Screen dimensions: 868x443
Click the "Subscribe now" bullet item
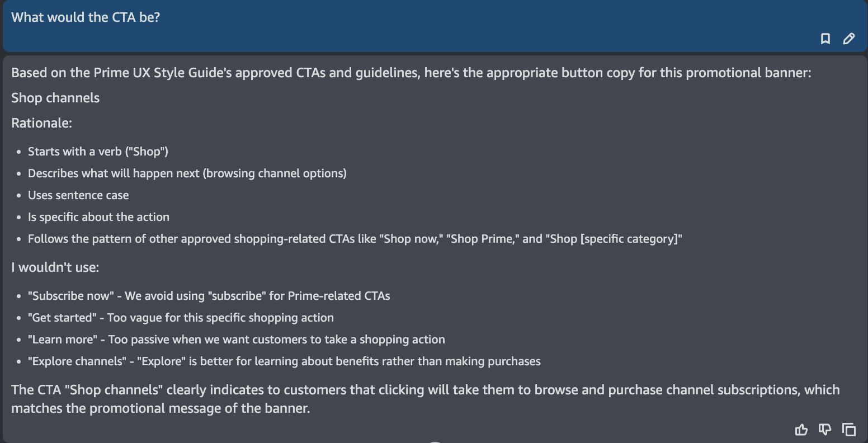(x=209, y=296)
